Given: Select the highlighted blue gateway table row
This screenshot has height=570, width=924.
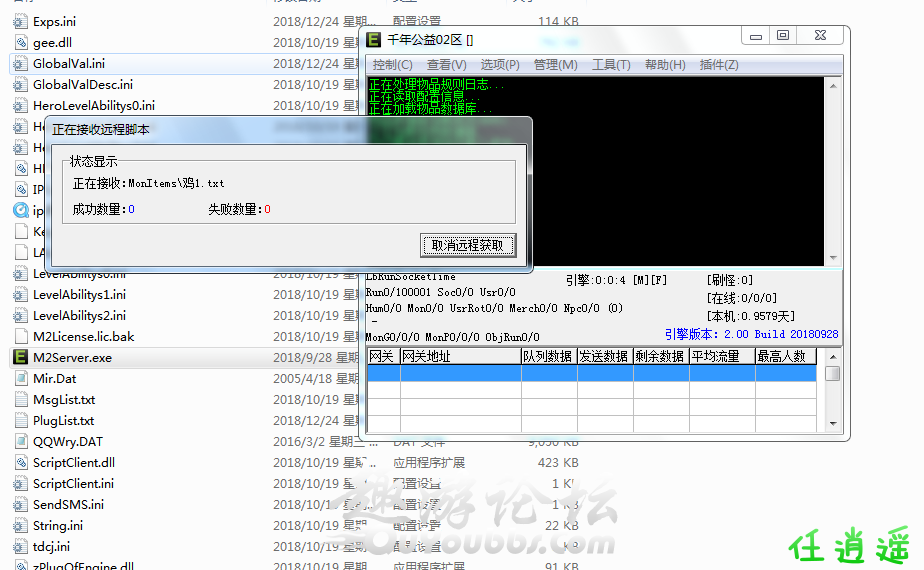Looking at the screenshot, I should (592, 373).
